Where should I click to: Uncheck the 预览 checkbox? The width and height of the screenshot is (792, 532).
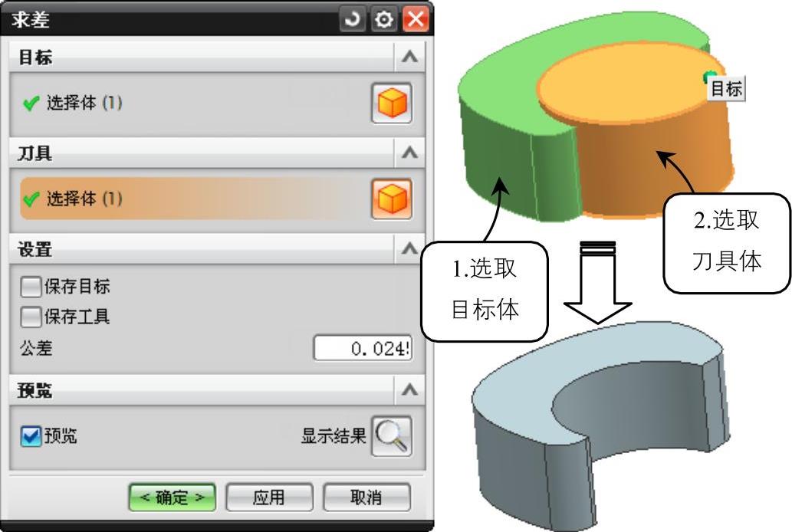click(x=31, y=436)
